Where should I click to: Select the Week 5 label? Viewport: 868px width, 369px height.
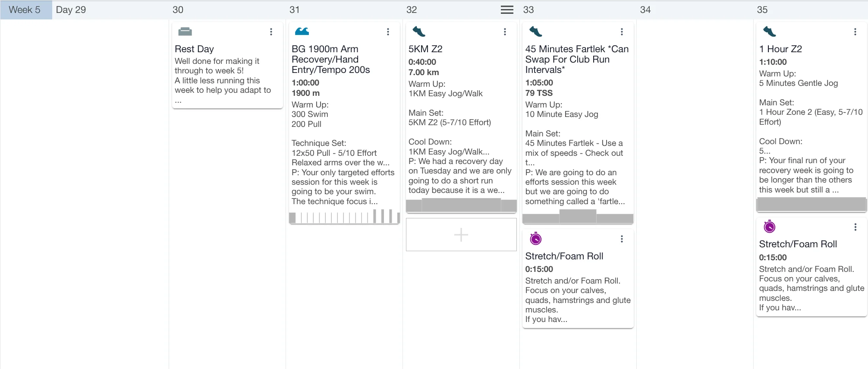(x=25, y=10)
